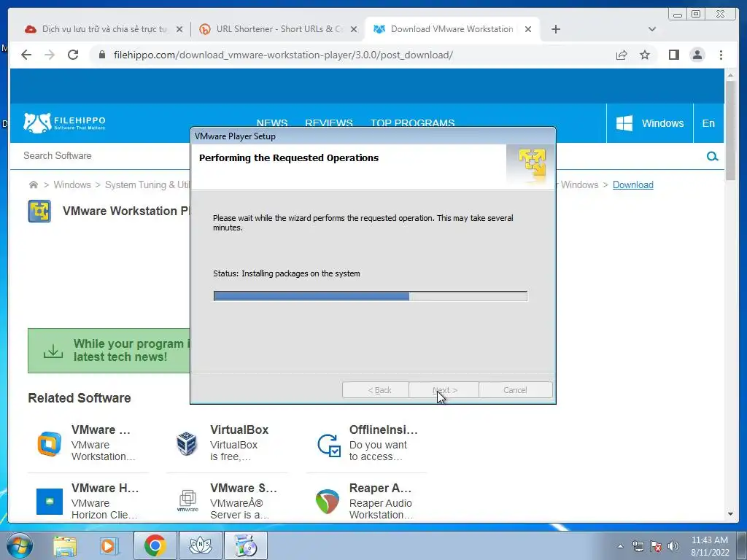Screen dimensions: 747x560
Task: Click the VirtualBox title link
Action: pyautogui.click(x=239, y=429)
